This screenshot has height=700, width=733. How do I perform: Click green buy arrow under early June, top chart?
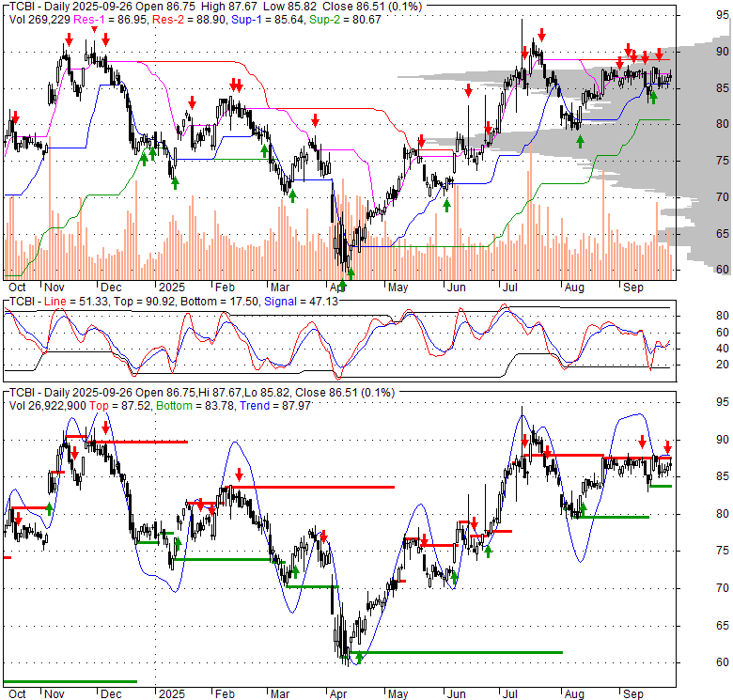[x=446, y=205]
